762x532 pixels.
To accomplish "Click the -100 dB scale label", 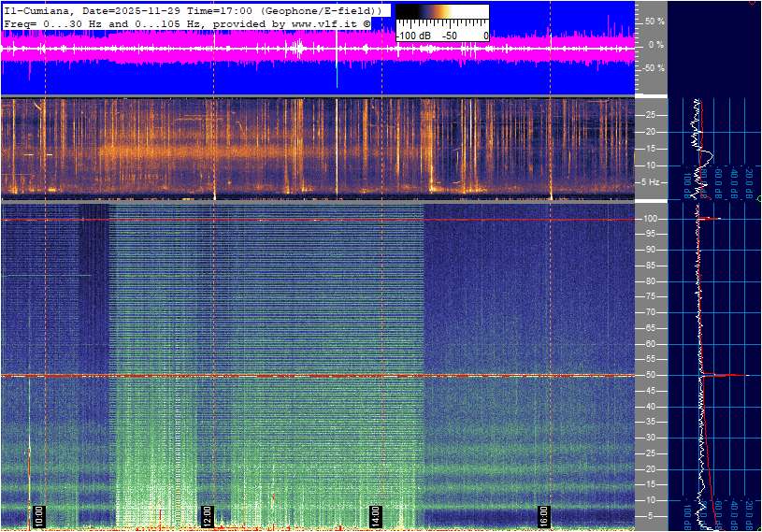I will click(412, 36).
